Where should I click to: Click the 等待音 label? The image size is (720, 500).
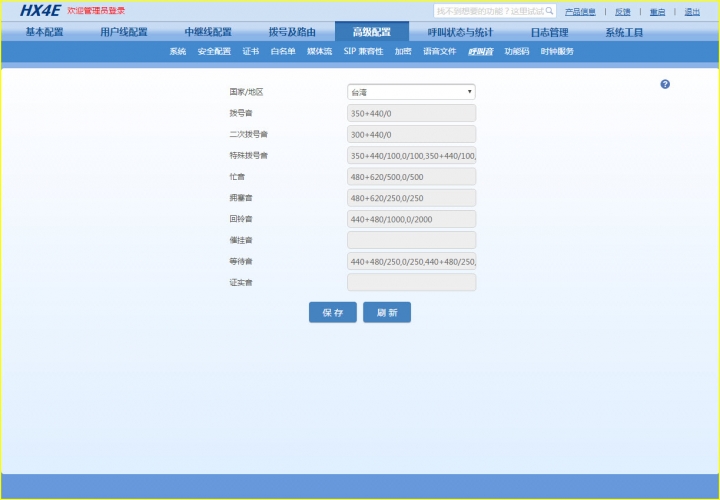pyautogui.click(x=241, y=261)
